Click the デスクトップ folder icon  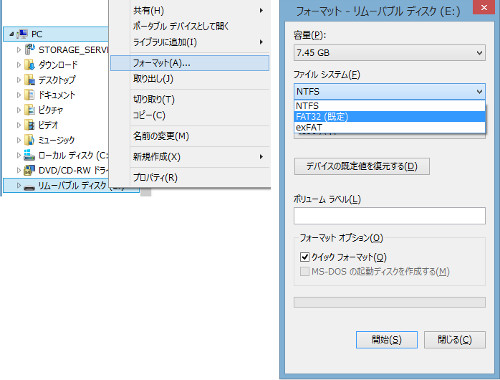30,80
